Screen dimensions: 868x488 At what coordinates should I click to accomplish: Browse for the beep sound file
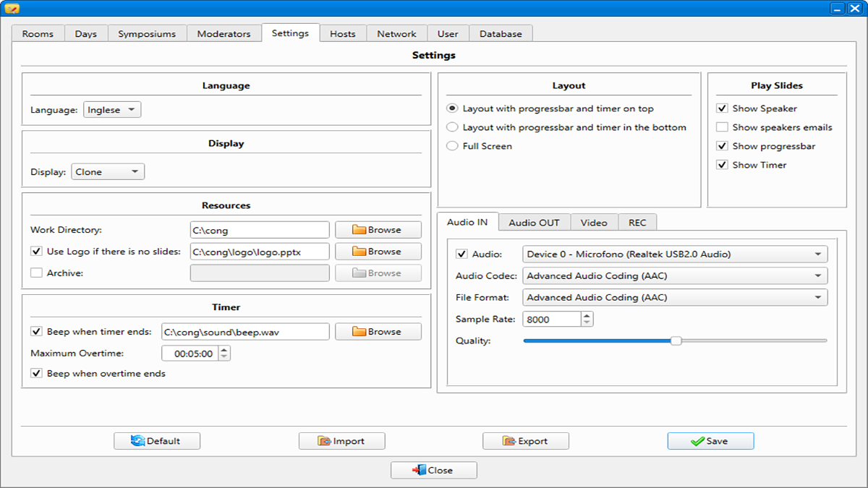pyautogui.click(x=378, y=332)
